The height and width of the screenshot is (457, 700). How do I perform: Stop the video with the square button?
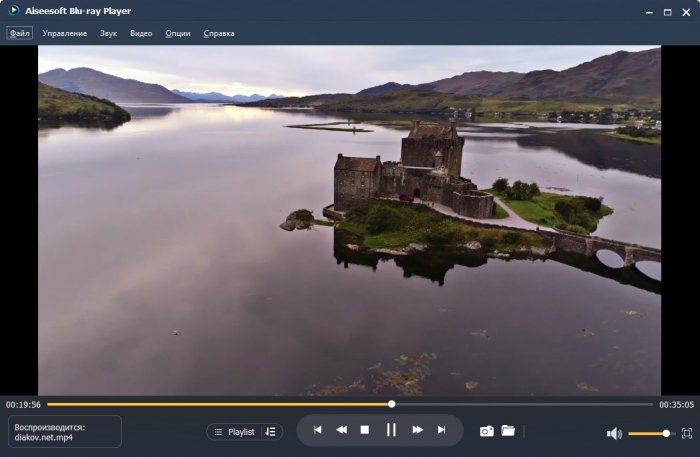(x=365, y=430)
